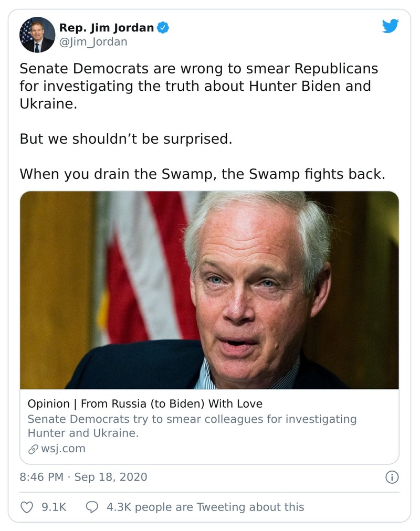This screenshot has height=531, width=420.
Task: Click the article description about Senate Democrats
Action: [x=192, y=426]
